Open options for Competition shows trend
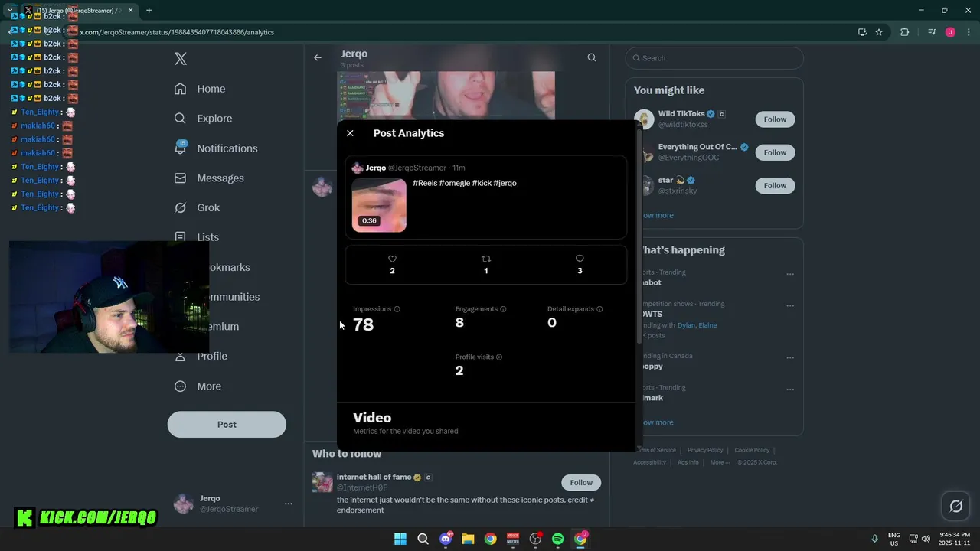 pyautogui.click(x=790, y=305)
